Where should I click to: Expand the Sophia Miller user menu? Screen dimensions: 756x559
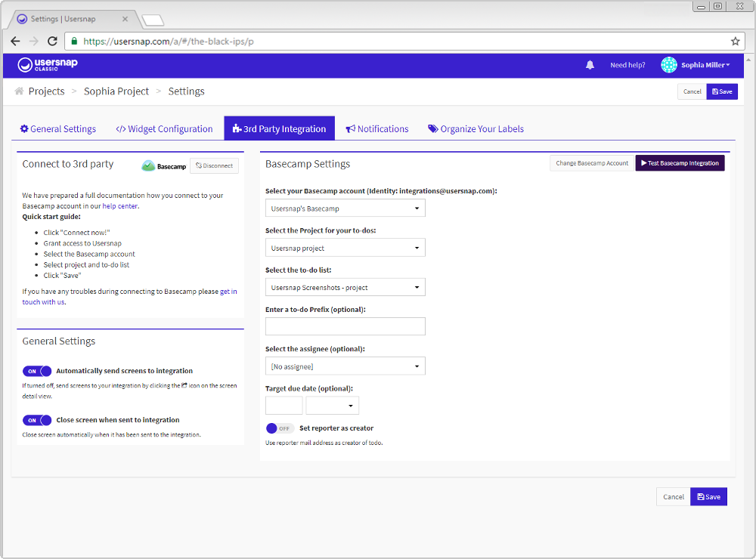tap(705, 65)
